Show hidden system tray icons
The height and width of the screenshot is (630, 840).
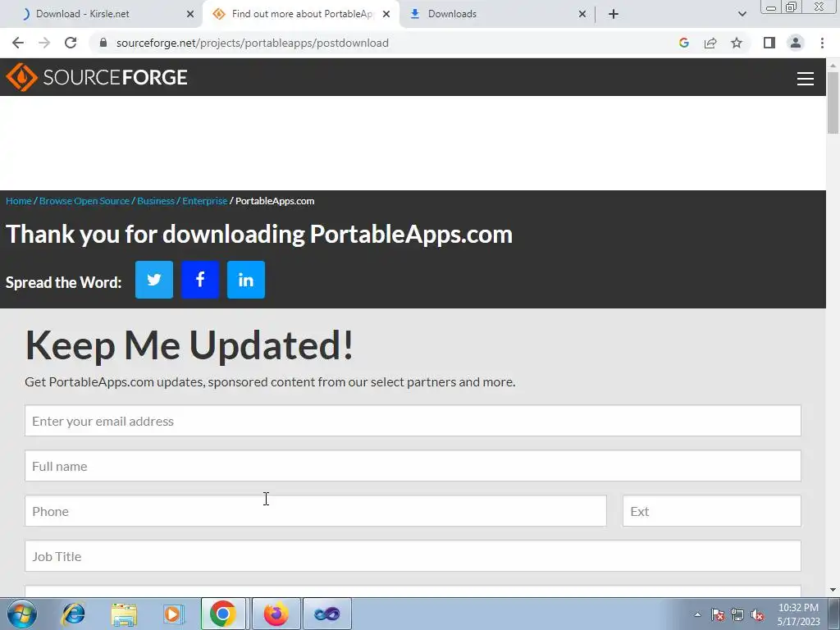pyautogui.click(x=697, y=614)
